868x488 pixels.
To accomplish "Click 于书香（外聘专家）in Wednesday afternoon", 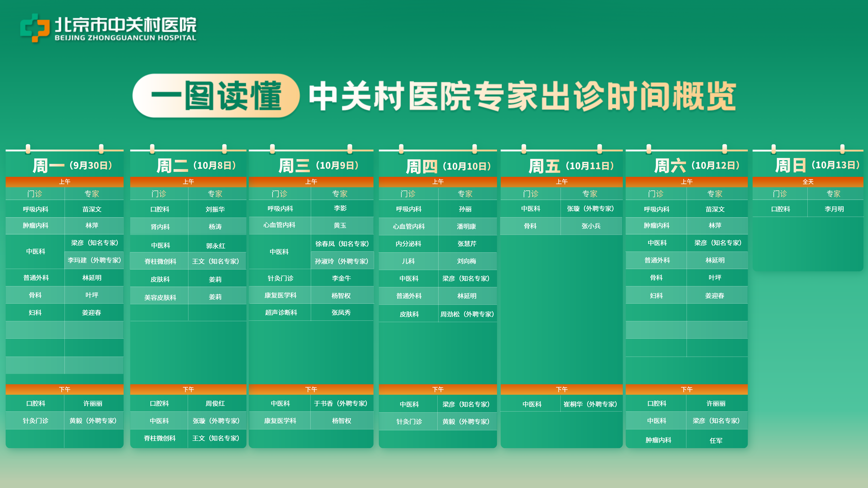I will point(341,404).
